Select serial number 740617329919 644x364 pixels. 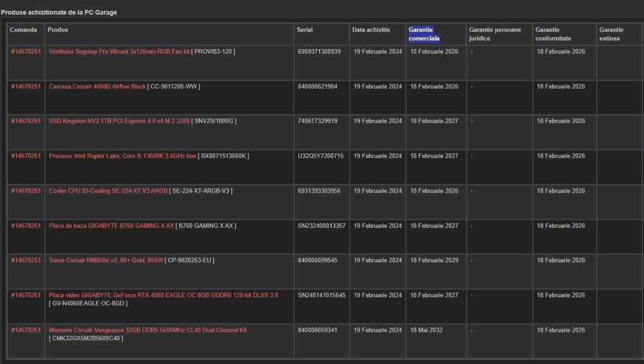pos(317,120)
